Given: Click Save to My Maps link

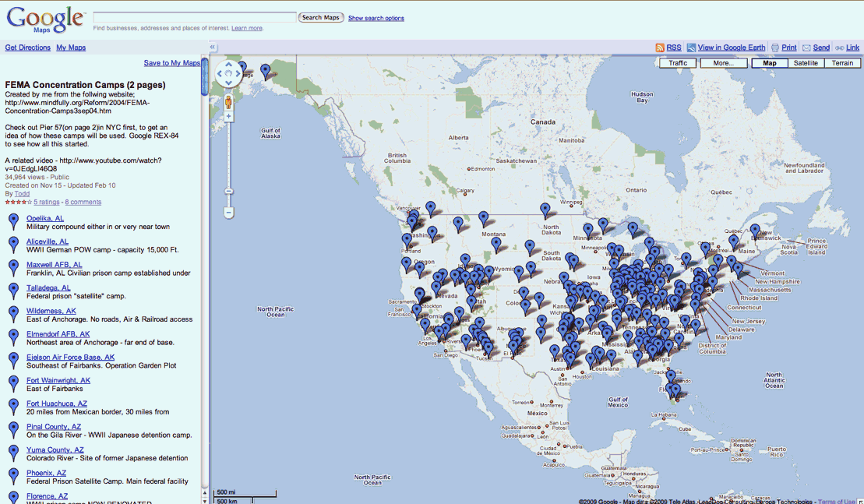Looking at the screenshot, I should (172, 63).
